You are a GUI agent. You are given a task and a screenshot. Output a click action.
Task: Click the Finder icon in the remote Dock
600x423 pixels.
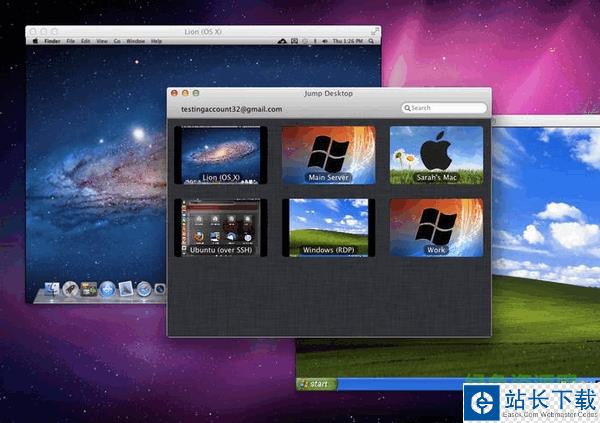[x=53, y=290]
